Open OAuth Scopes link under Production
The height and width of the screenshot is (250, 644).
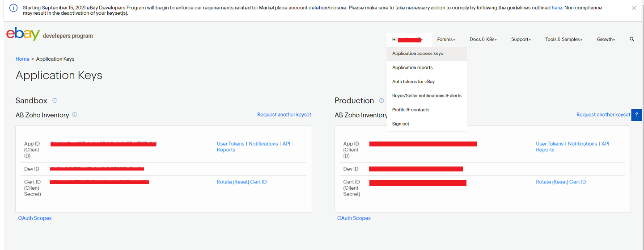354,218
